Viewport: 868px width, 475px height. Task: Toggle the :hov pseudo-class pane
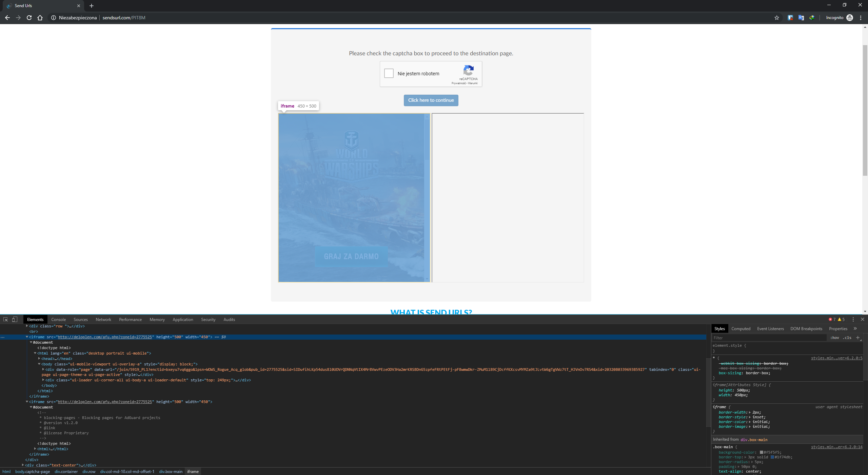point(835,338)
